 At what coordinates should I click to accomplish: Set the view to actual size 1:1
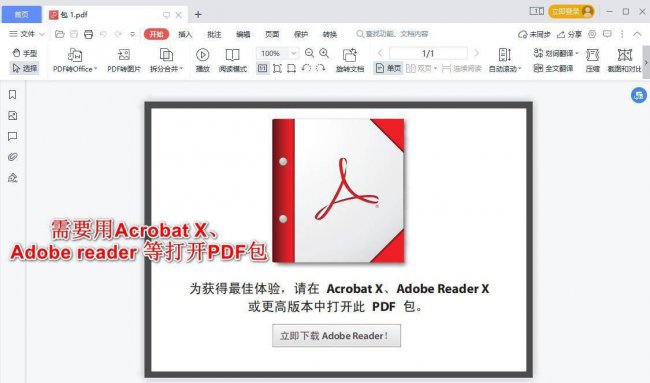262,68
